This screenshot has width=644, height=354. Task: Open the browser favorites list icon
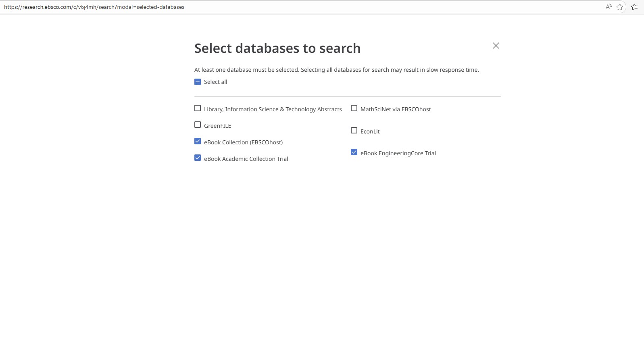coord(634,7)
